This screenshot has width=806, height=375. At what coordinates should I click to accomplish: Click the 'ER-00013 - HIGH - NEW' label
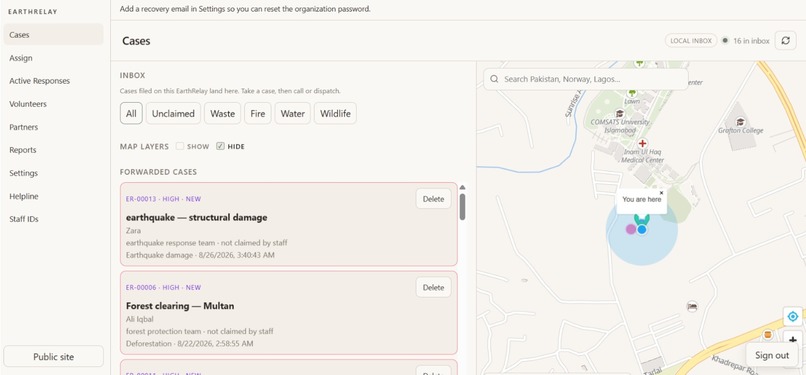pyautogui.click(x=163, y=199)
